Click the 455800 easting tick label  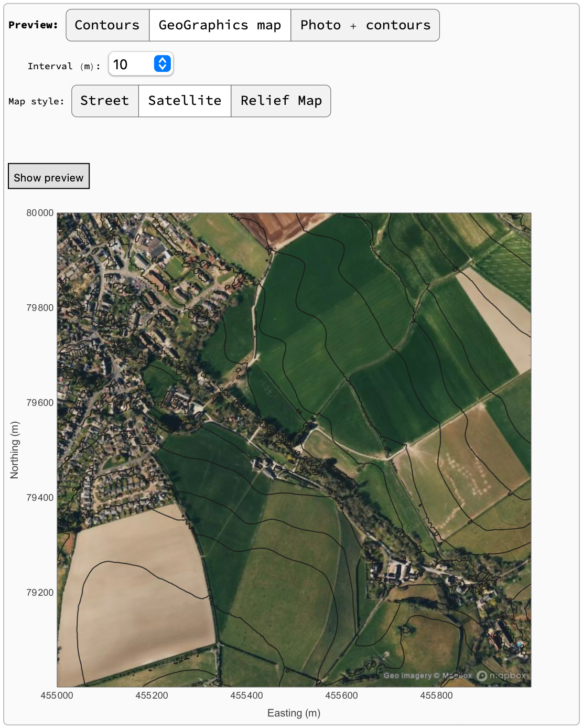click(437, 695)
